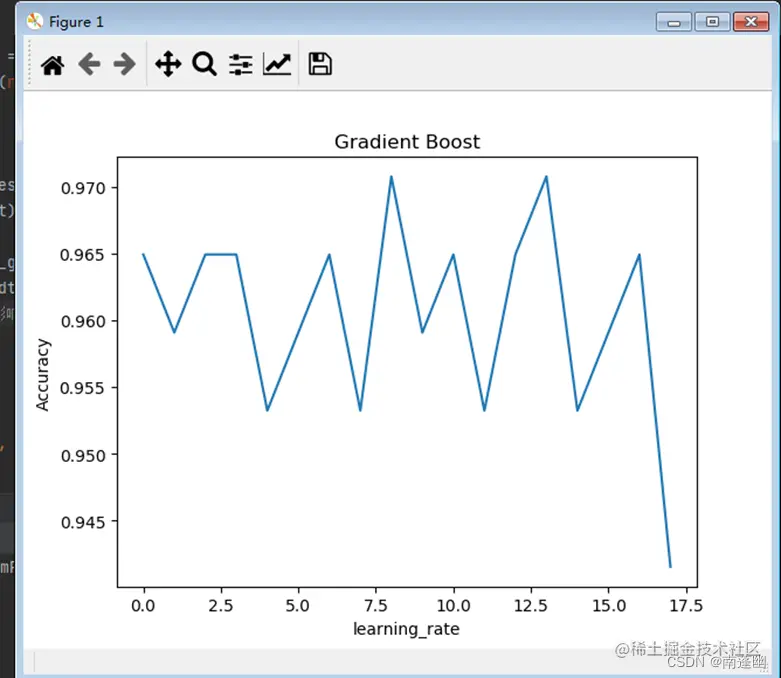Close the Figure 1 window
This screenshot has width=781, height=678.
(x=751, y=22)
